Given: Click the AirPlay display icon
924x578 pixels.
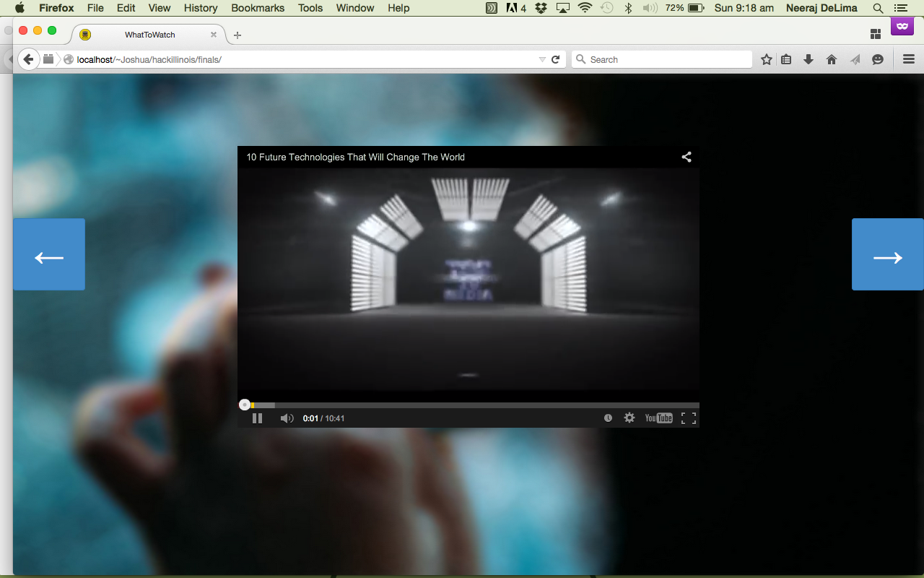Looking at the screenshot, I should tap(562, 8).
